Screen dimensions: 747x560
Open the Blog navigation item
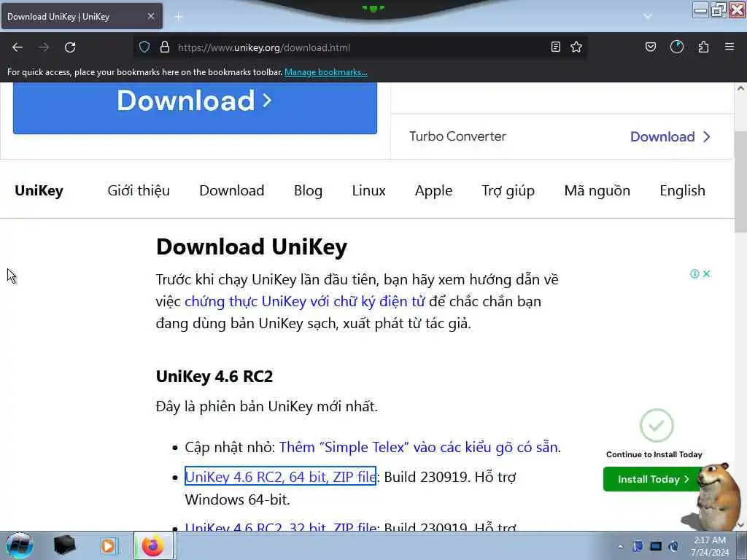point(309,190)
